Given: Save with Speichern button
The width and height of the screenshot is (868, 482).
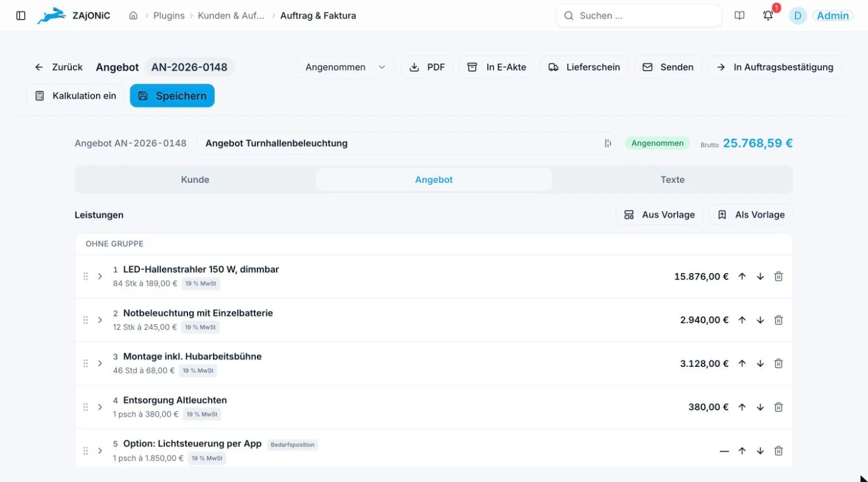Looking at the screenshot, I should point(172,96).
